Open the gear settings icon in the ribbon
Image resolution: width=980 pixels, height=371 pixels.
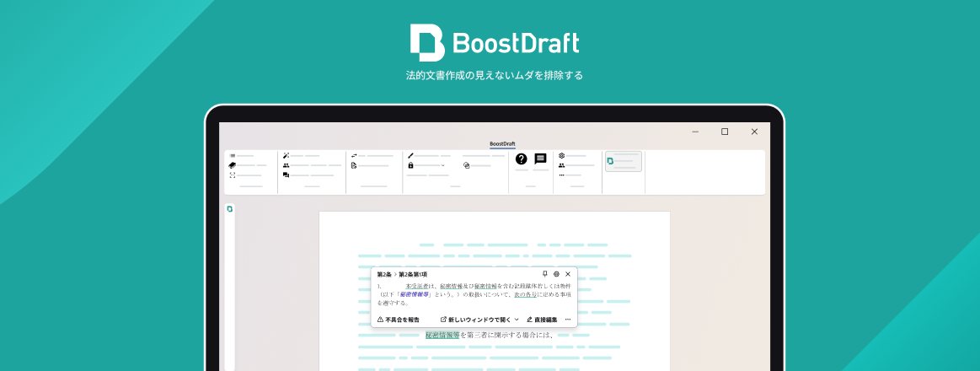point(561,156)
